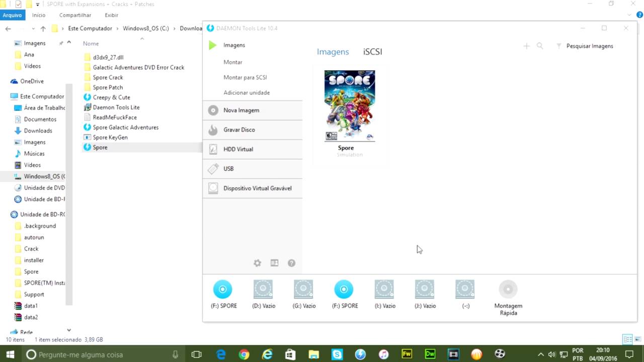Viewport: 644px width, 362px height.
Task: Open the Compartilhar ribbon tab
Action: point(75,15)
